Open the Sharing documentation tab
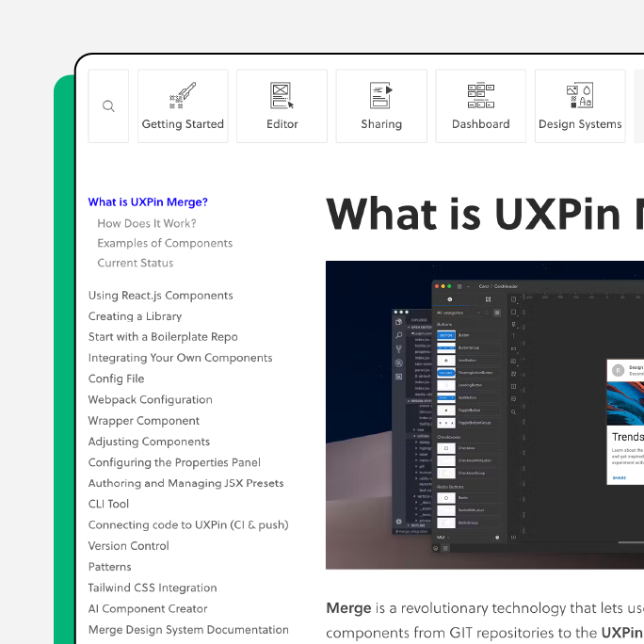Viewport: 644px width, 644px height. [x=381, y=106]
